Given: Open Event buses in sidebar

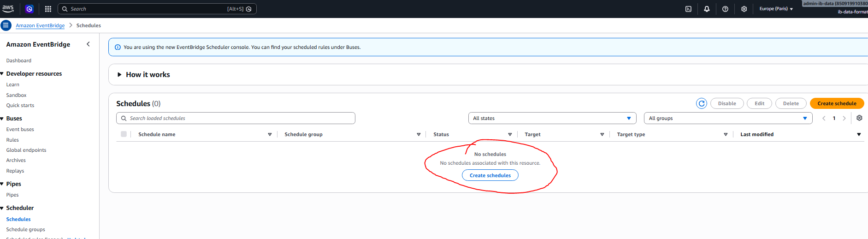Looking at the screenshot, I should pos(20,129).
